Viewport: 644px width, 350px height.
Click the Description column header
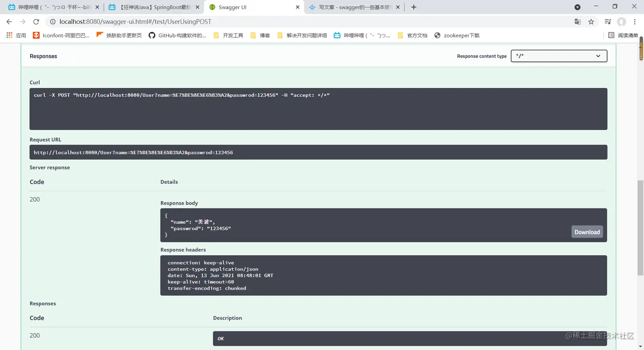click(x=227, y=318)
